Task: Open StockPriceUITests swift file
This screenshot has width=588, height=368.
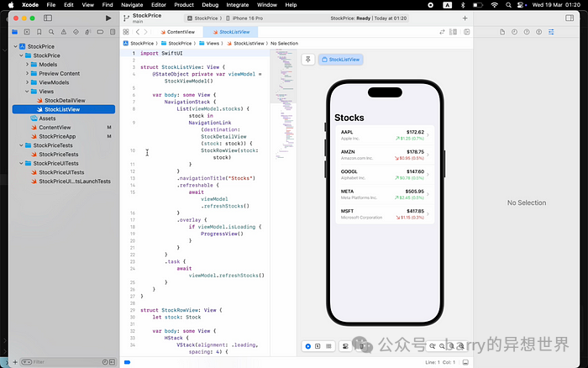Action: (61, 172)
